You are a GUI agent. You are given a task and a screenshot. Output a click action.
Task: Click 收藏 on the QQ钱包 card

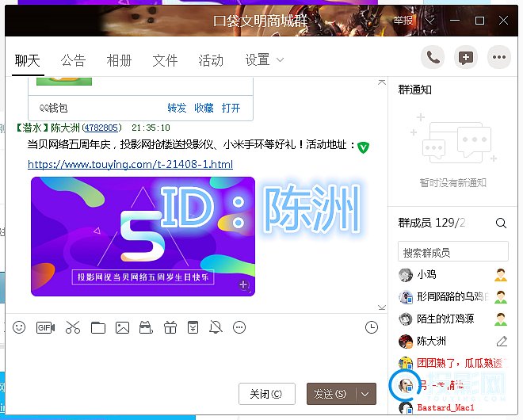(x=204, y=108)
